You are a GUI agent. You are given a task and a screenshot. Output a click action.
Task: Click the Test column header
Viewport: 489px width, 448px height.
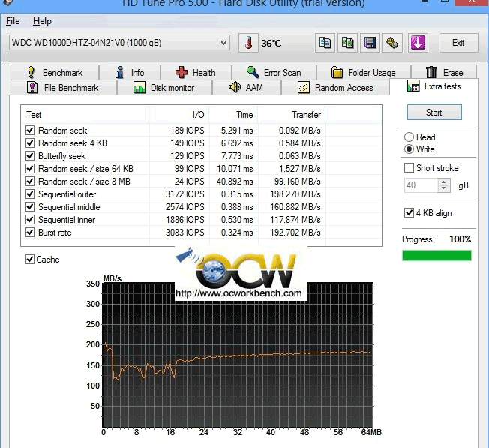click(85, 115)
